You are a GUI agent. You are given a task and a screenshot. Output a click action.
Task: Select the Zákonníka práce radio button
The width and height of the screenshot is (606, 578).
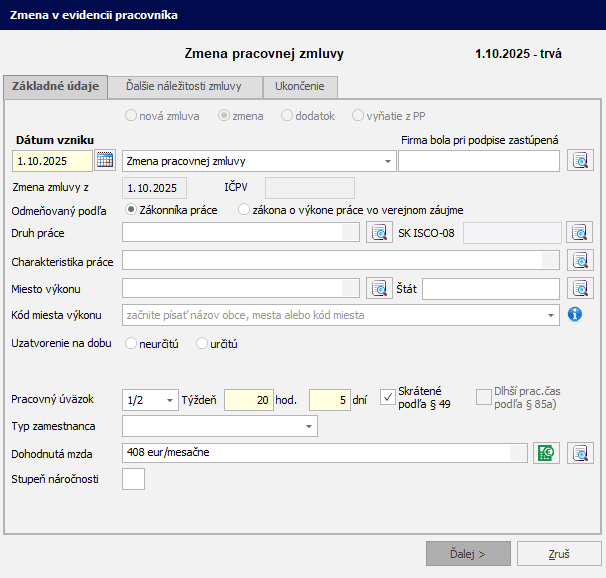click(x=131, y=210)
